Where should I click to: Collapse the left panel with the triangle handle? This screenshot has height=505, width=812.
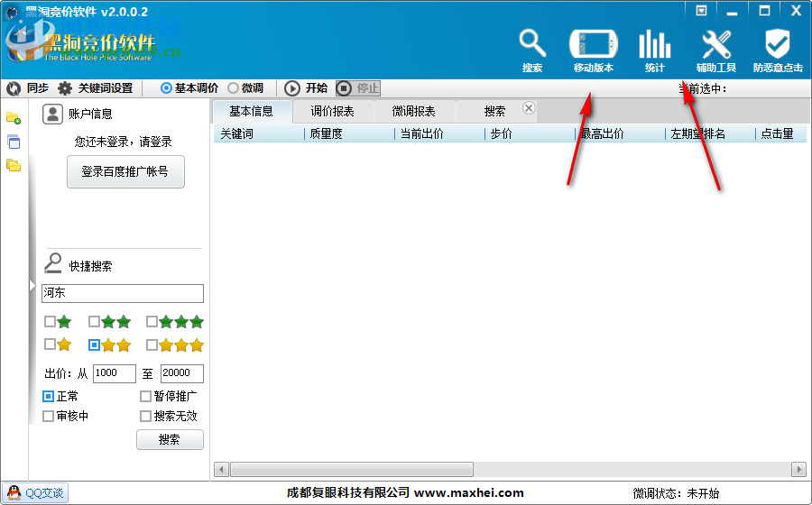(32, 286)
